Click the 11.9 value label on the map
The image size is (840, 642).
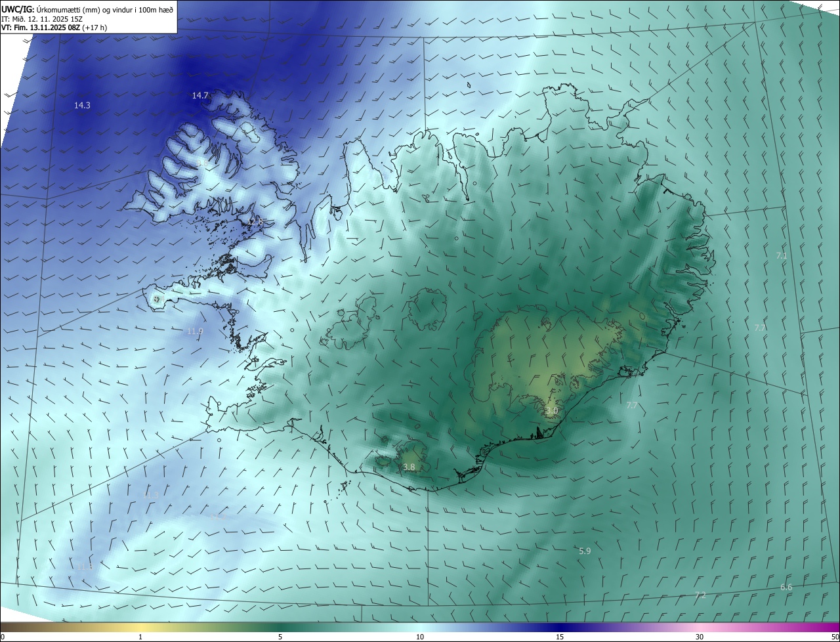pyautogui.click(x=195, y=332)
